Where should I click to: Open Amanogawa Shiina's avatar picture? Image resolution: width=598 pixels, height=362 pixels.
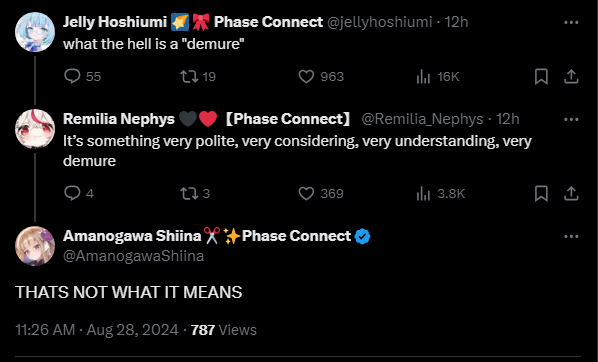click(x=35, y=246)
